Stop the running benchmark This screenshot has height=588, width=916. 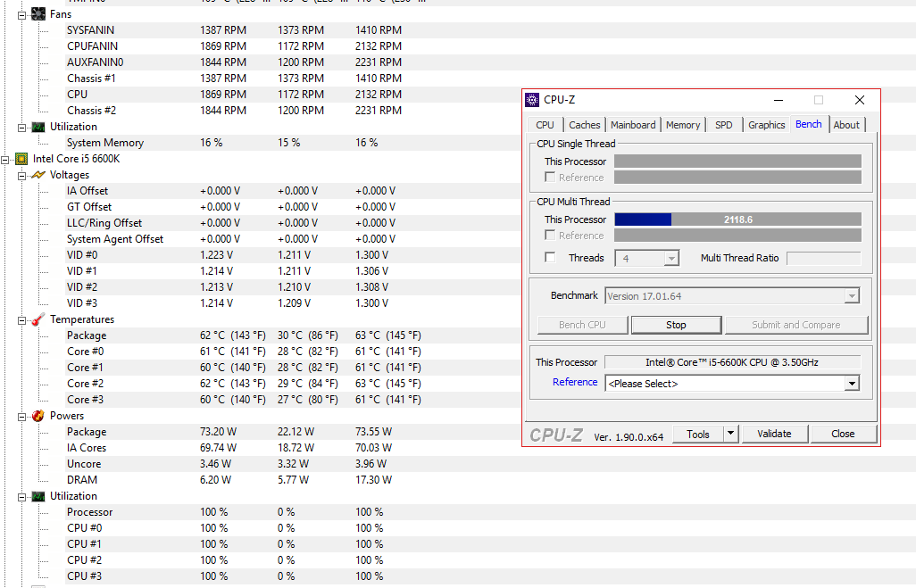(676, 325)
